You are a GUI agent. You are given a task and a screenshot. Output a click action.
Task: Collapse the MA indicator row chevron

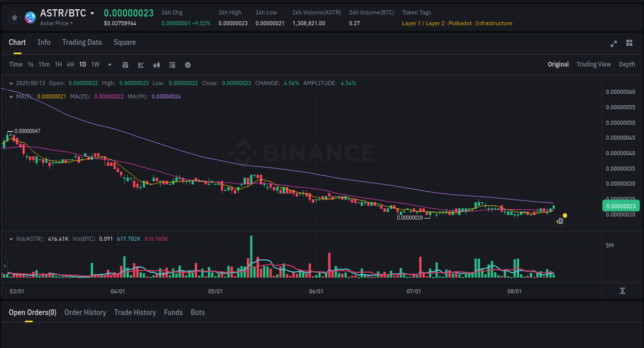click(10, 96)
